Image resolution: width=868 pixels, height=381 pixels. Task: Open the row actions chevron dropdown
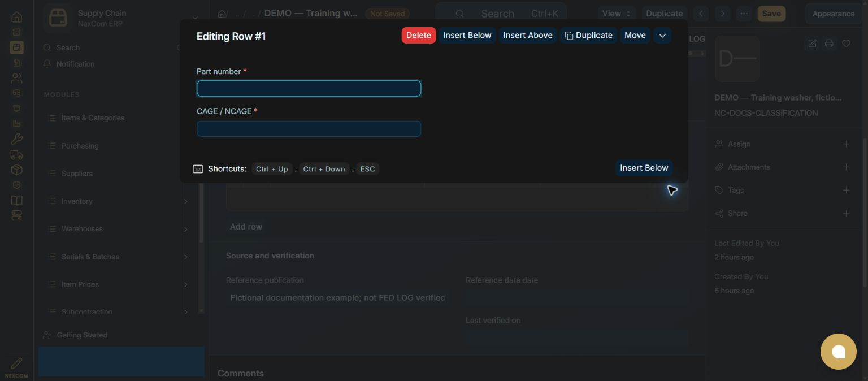pos(662,36)
